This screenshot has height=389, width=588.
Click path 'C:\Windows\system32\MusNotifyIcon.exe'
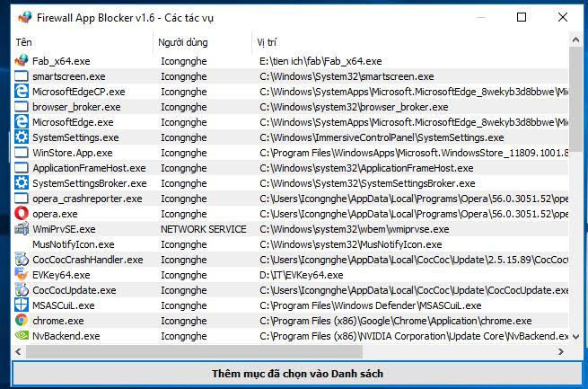tap(351, 244)
